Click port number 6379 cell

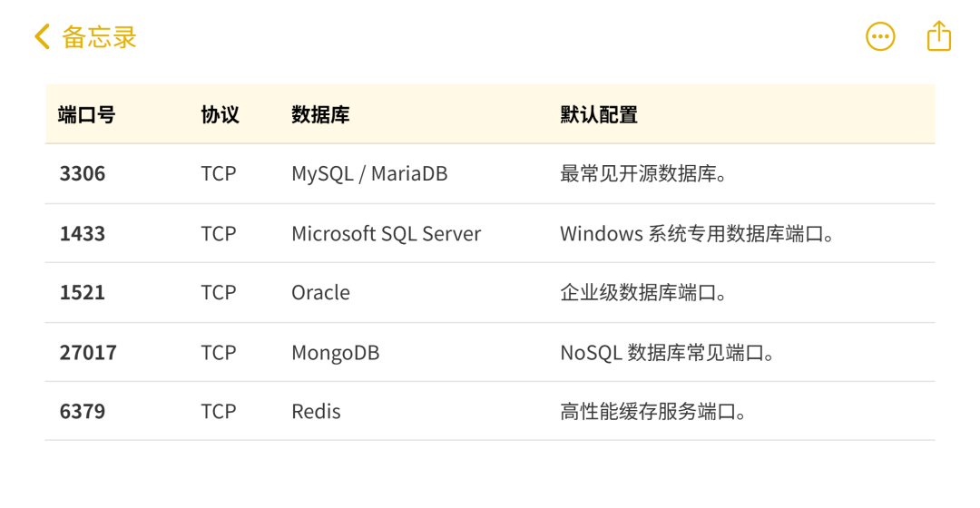click(x=83, y=412)
